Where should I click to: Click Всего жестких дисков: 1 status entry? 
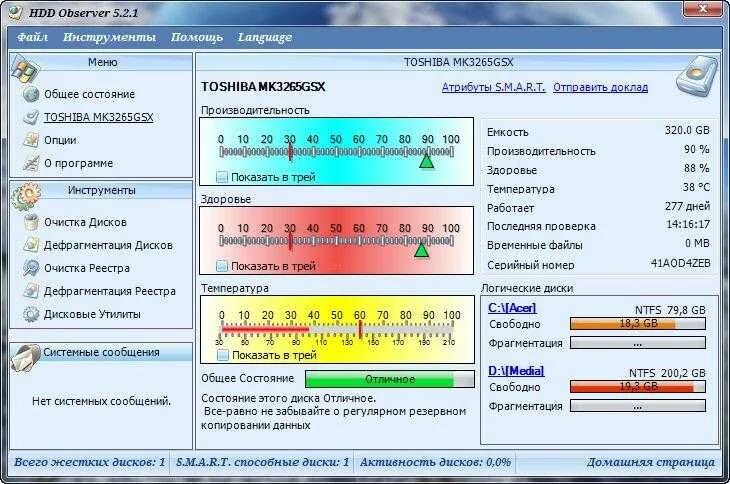[x=89, y=462]
